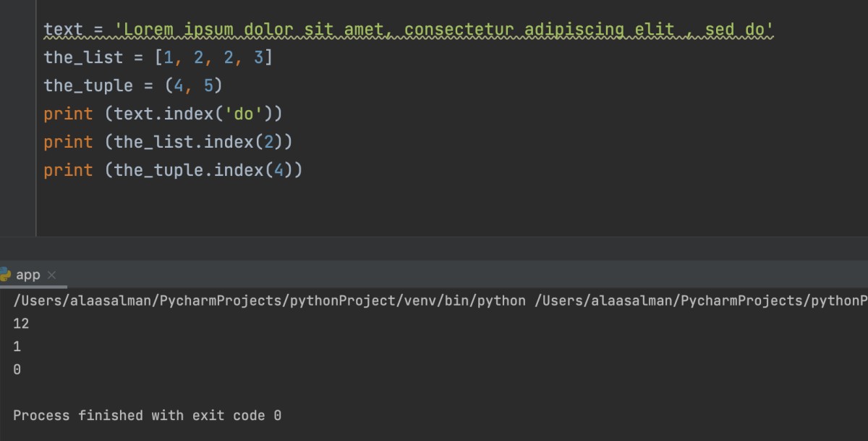Click the output line showing 1
Image resolution: width=868 pixels, height=441 pixels.
(x=17, y=347)
